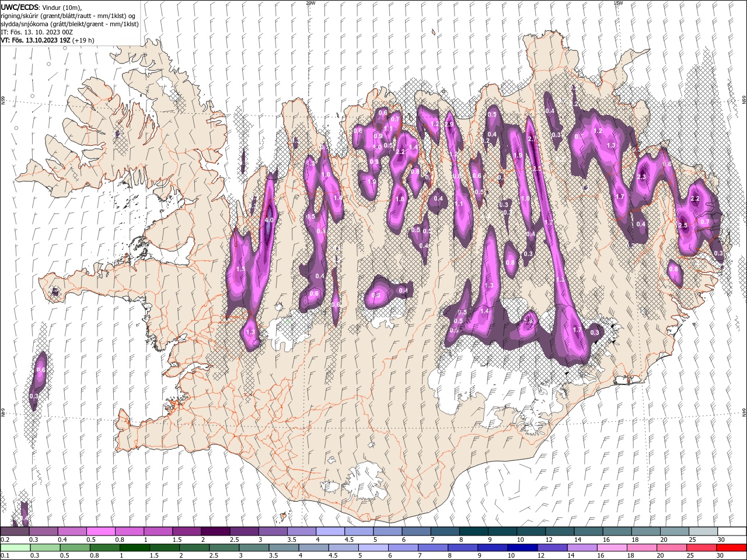Click the "0.2" scale label in legend
Viewport: 747px width, 560px height.
(5, 540)
